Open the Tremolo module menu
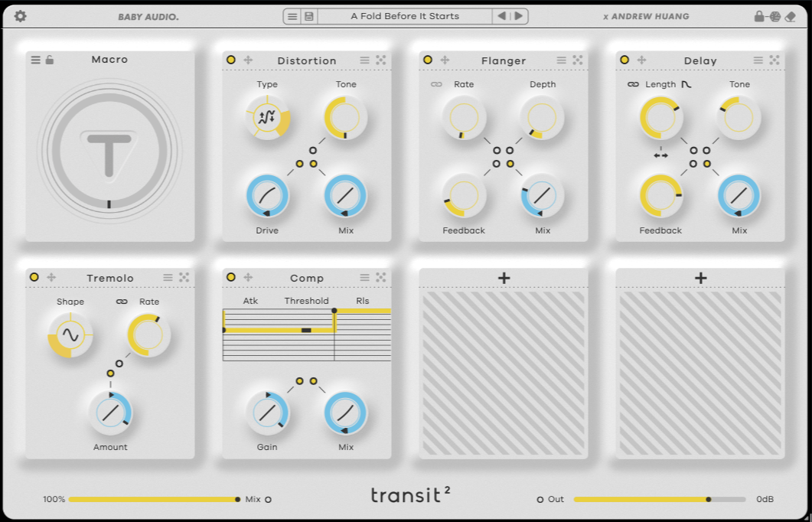The width and height of the screenshot is (812, 522). click(168, 278)
